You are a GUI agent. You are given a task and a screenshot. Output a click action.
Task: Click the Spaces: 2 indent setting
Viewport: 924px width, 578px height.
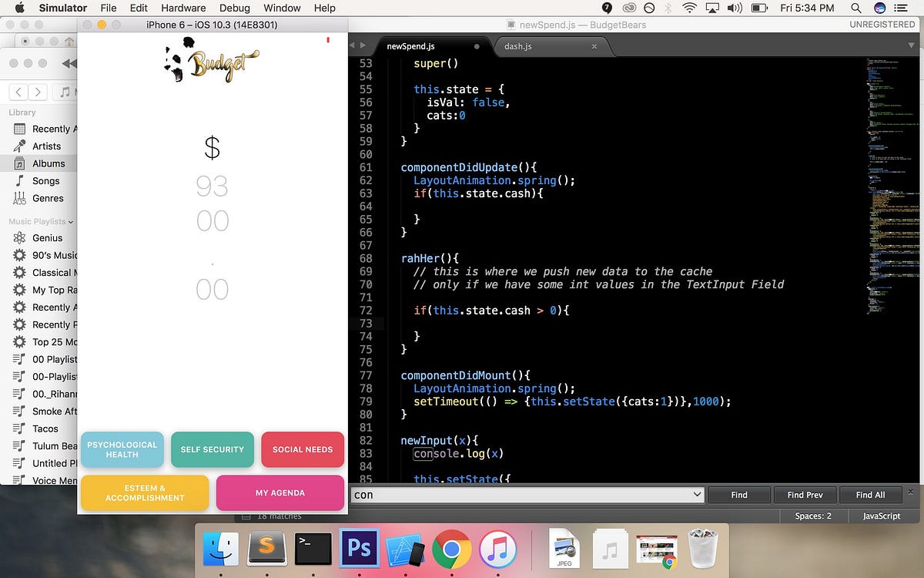813,516
